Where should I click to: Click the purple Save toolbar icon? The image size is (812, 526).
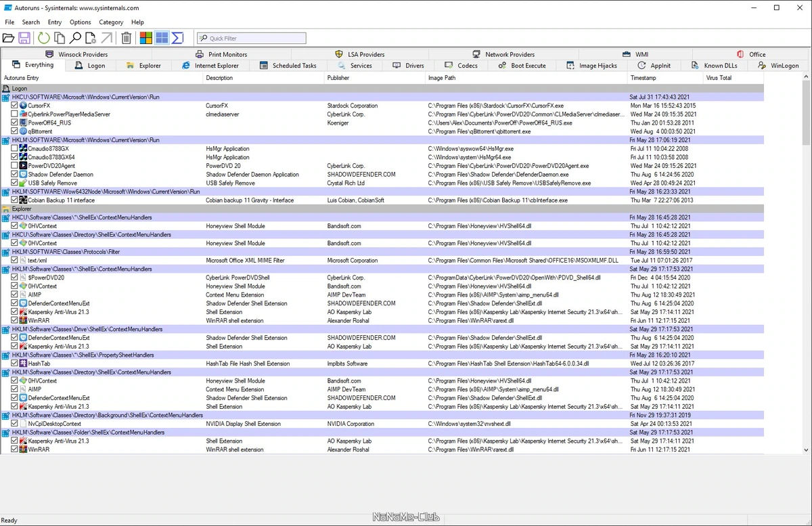click(24, 39)
